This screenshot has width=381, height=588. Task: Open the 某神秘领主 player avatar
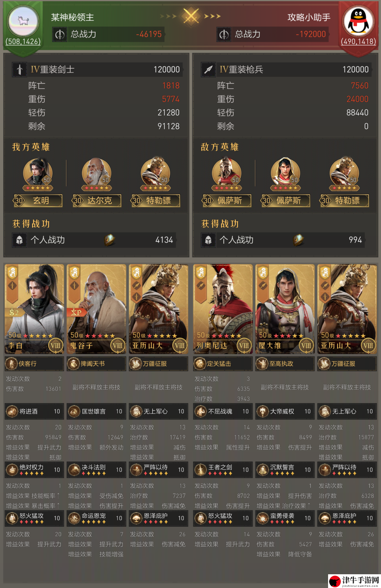coord(23,22)
